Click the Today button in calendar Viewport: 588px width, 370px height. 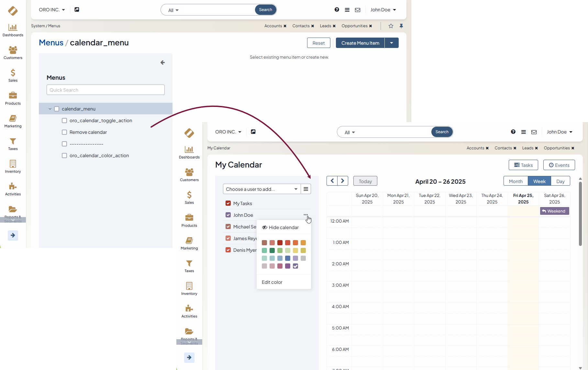pyautogui.click(x=365, y=181)
